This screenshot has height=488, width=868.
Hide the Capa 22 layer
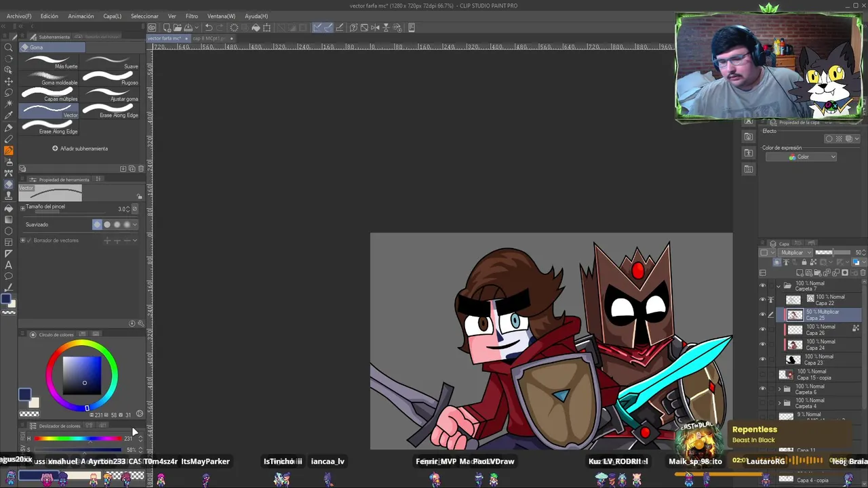(x=762, y=300)
